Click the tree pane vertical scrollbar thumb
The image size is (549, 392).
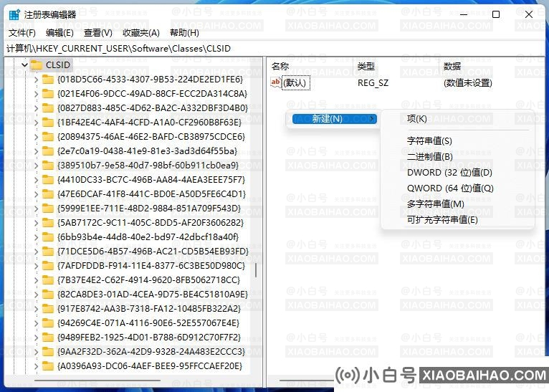pyautogui.click(x=256, y=270)
